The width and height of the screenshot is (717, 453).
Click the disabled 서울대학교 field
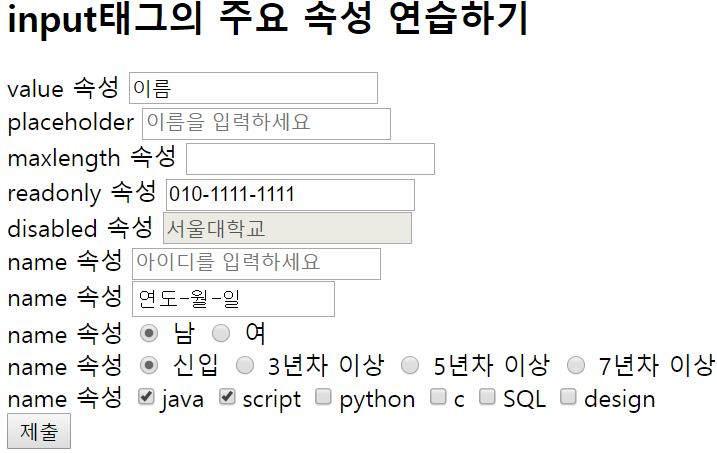tap(287, 228)
